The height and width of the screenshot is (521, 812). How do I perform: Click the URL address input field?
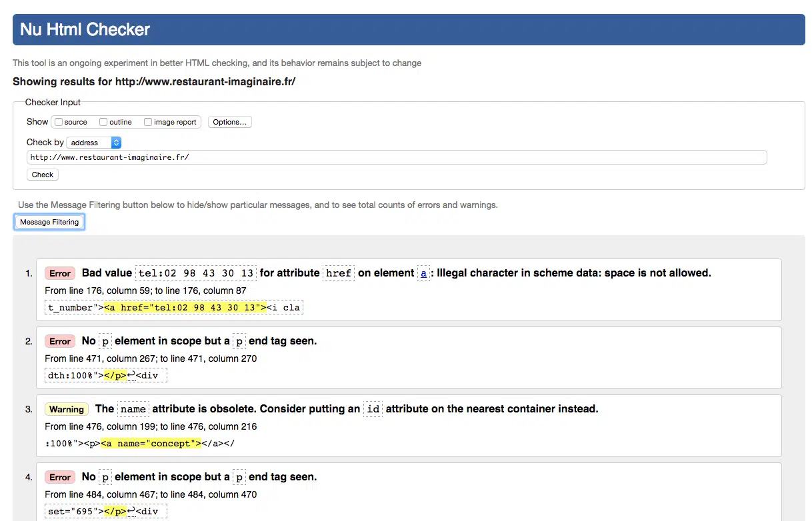click(x=397, y=157)
